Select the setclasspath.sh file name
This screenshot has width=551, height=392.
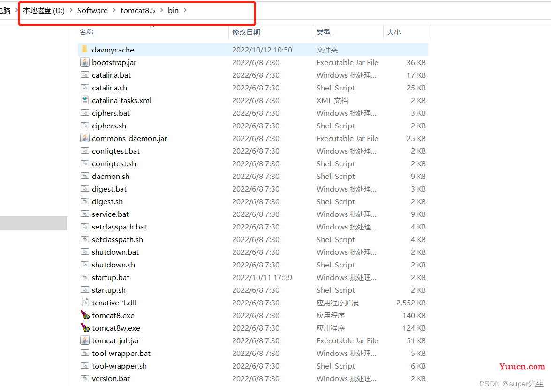coord(117,239)
